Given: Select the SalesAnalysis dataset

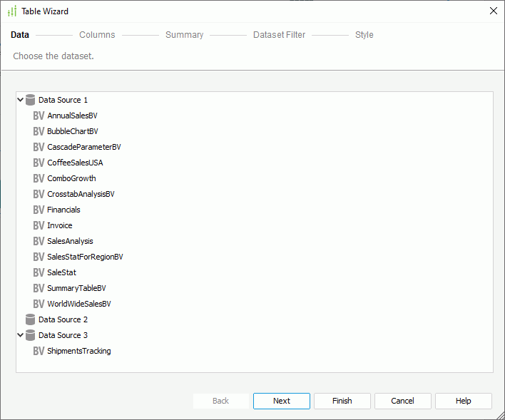Looking at the screenshot, I should [x=70, y=241].
